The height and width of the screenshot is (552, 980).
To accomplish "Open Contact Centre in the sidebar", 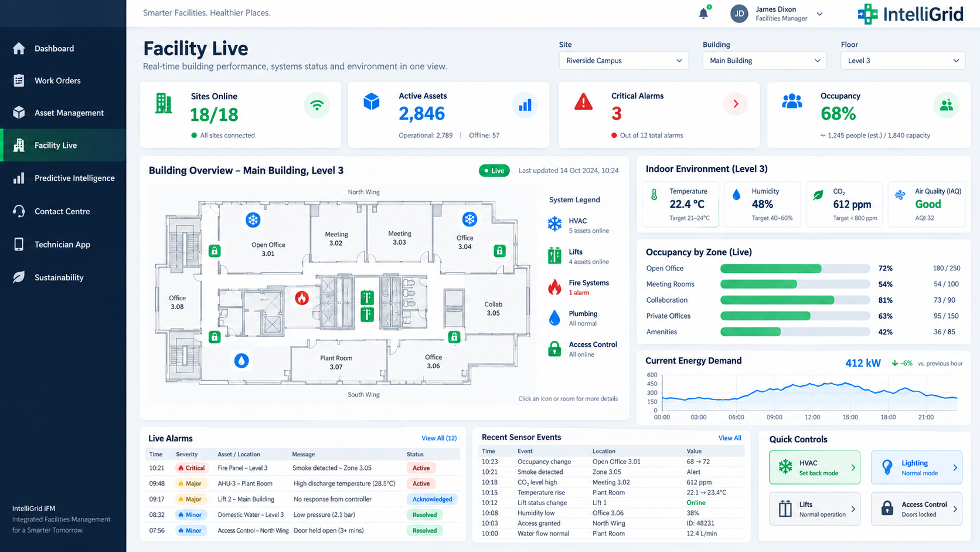I will pyautogui.click(x=63, y=212).
